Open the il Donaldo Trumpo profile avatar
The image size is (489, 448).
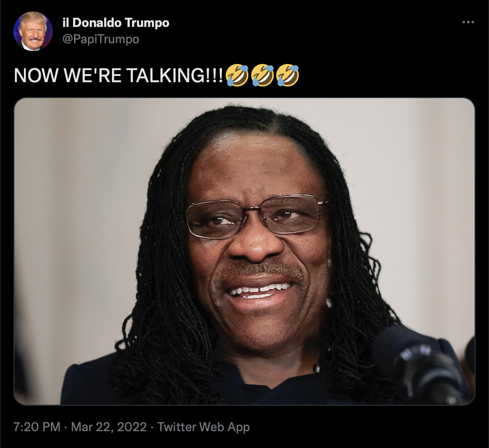[x=33, y=31]
